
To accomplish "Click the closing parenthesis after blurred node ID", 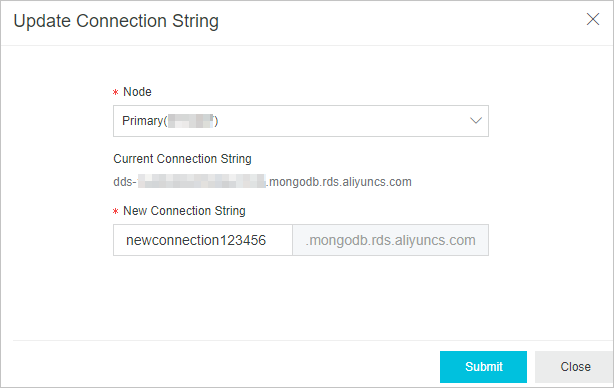I will coord(216,121).
